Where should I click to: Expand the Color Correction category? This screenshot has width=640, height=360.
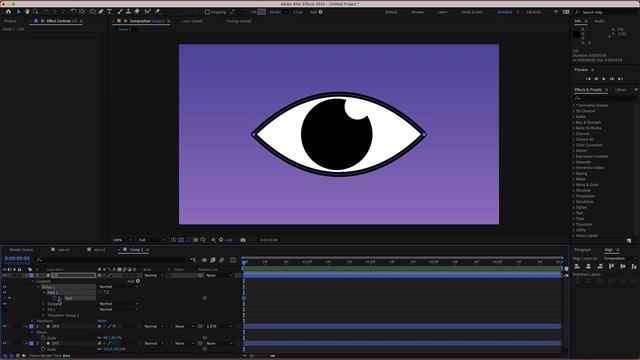(x=574, y=145)
